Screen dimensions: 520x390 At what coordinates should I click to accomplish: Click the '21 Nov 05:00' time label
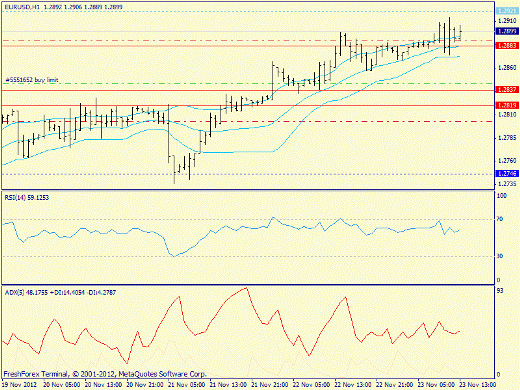(x=187, y=384)
